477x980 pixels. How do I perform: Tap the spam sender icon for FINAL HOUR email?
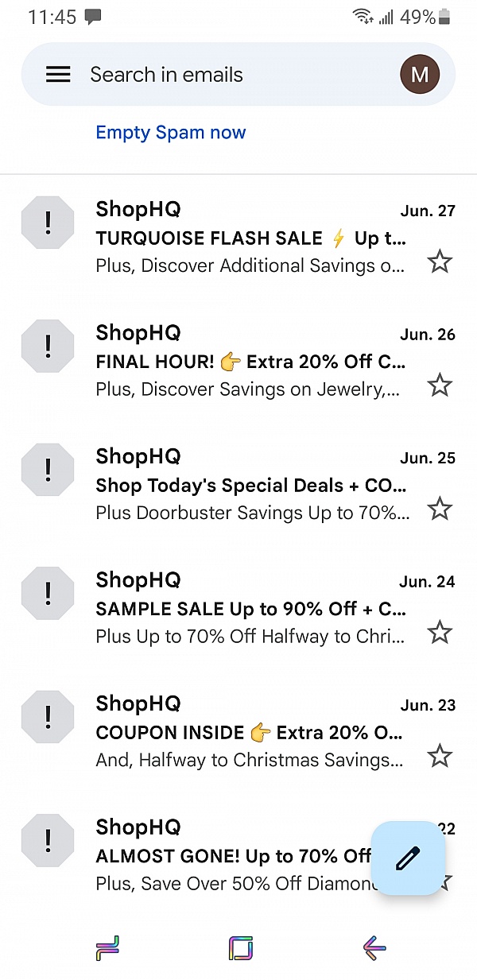pyautogui.click(x=48, y=346)
